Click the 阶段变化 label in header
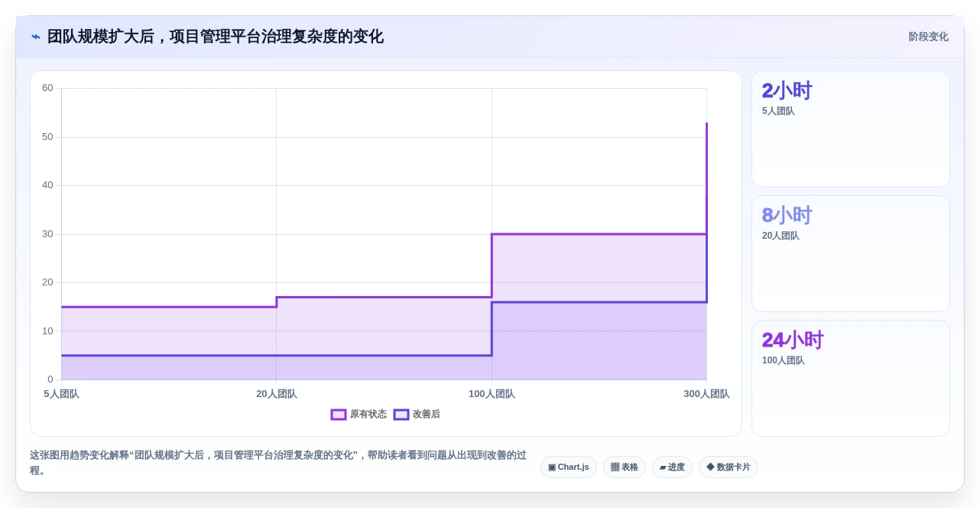The image size is (980, 508). 928,37
